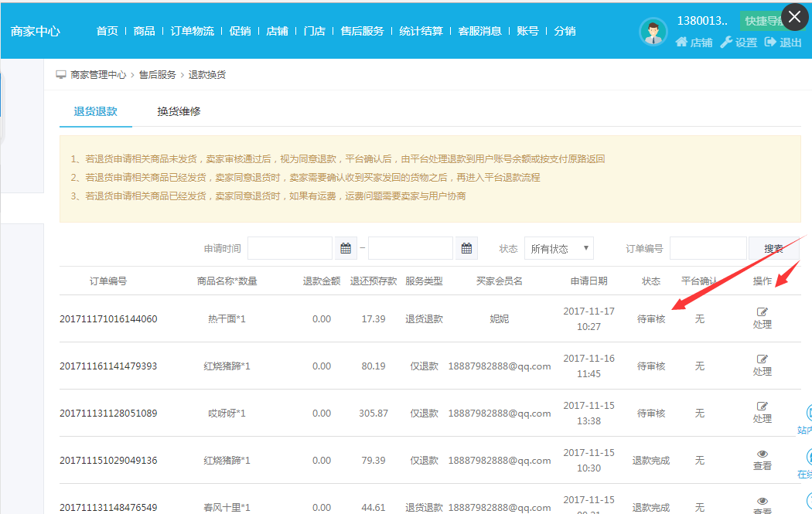Click the edit icon for 热干面 order
This screenshot has height=514, width=812.
pos(763,312)
